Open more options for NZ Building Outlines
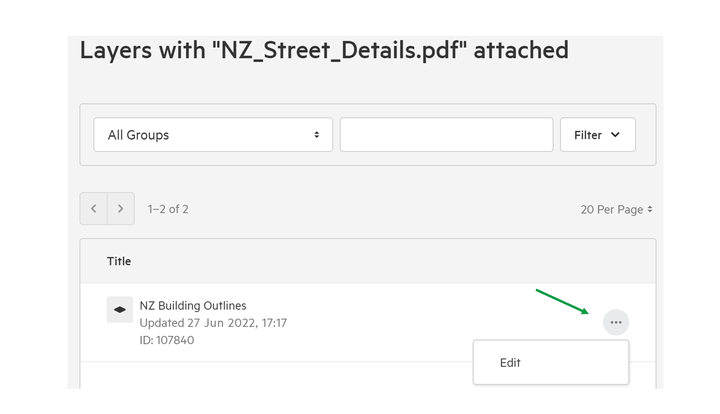The height and width of the screenshot is (414, 720). 616,322
